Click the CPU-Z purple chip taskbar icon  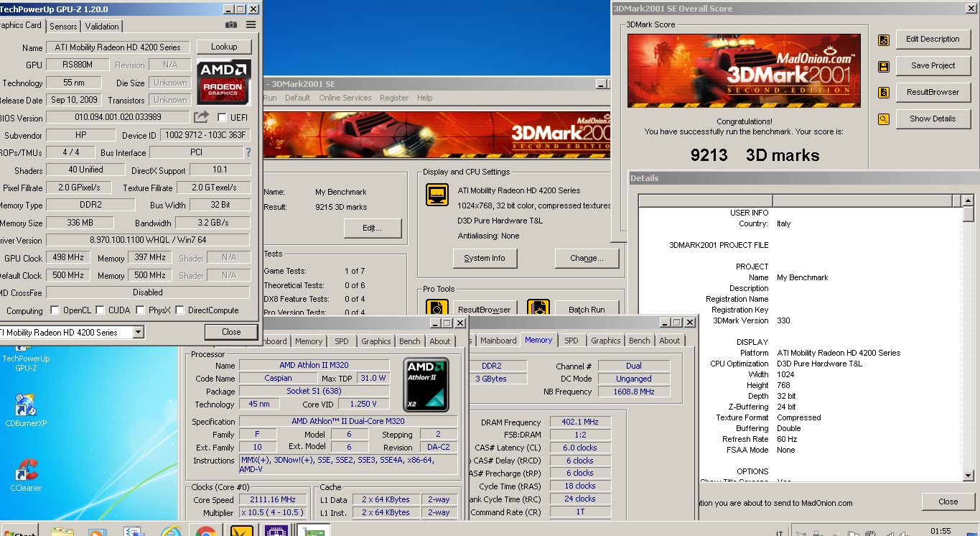(x=276, y=532)
